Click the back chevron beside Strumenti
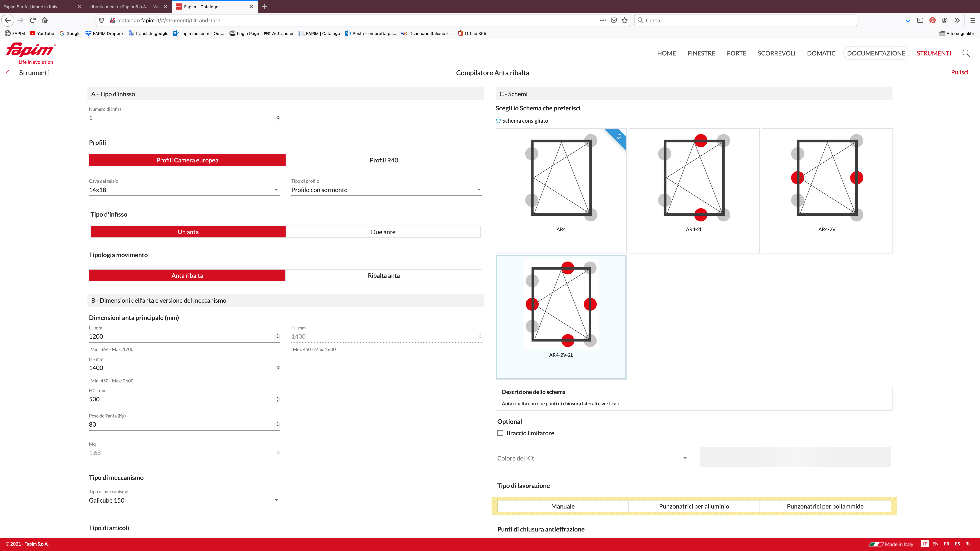 [7, 73]
